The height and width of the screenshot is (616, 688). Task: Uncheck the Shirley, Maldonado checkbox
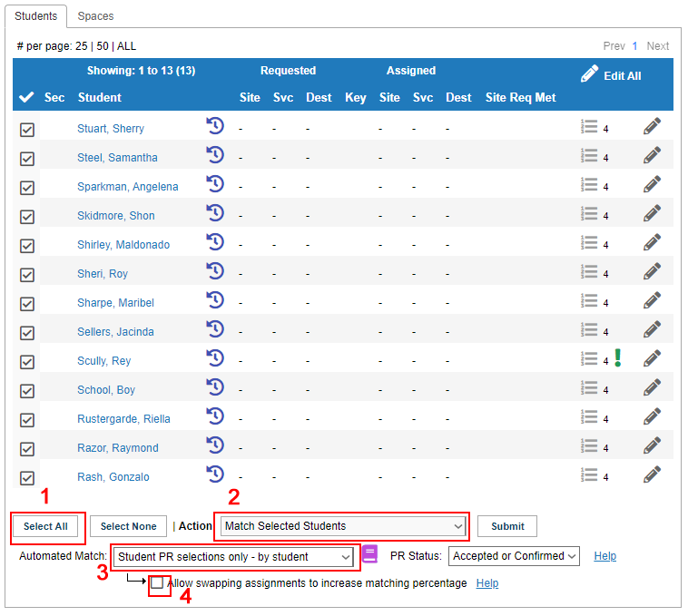tap(26, 246)
